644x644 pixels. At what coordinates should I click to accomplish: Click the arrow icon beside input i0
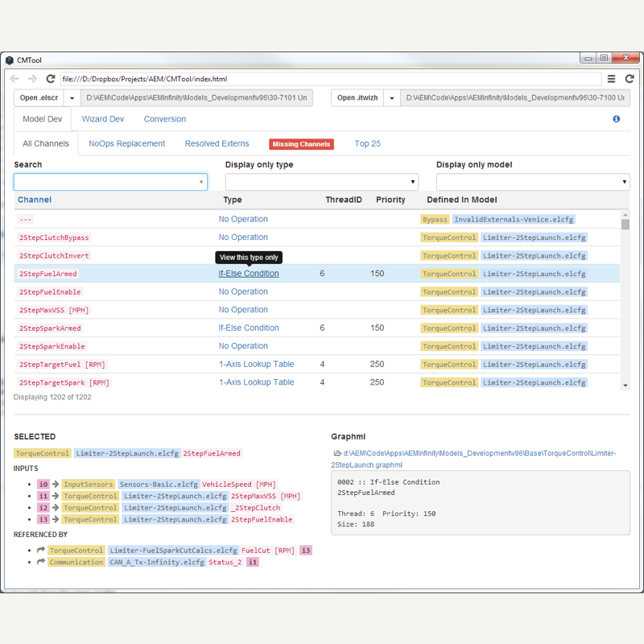pos(56,485)
